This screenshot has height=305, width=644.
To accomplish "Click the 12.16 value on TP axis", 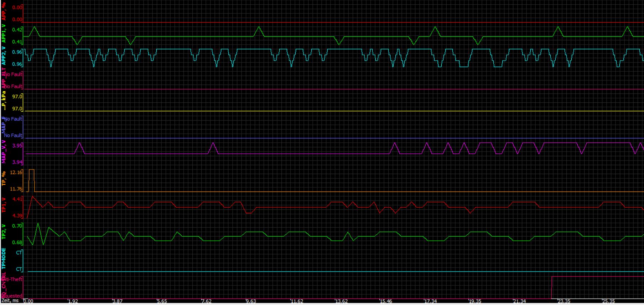I will tap(16, 172).
